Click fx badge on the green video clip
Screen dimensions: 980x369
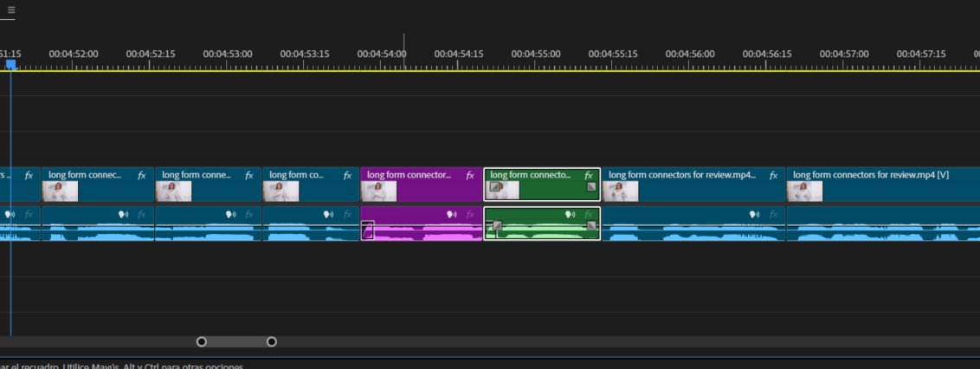tap(589, 176)
